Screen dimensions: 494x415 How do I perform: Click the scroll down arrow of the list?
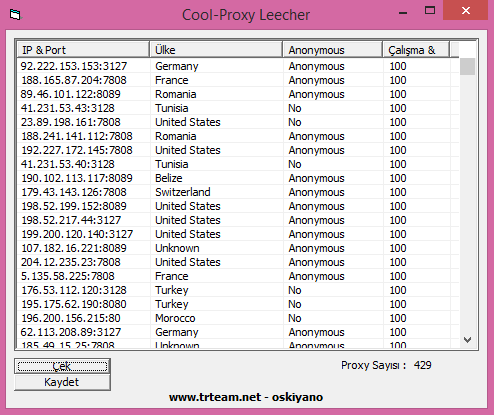click(467, 340)
